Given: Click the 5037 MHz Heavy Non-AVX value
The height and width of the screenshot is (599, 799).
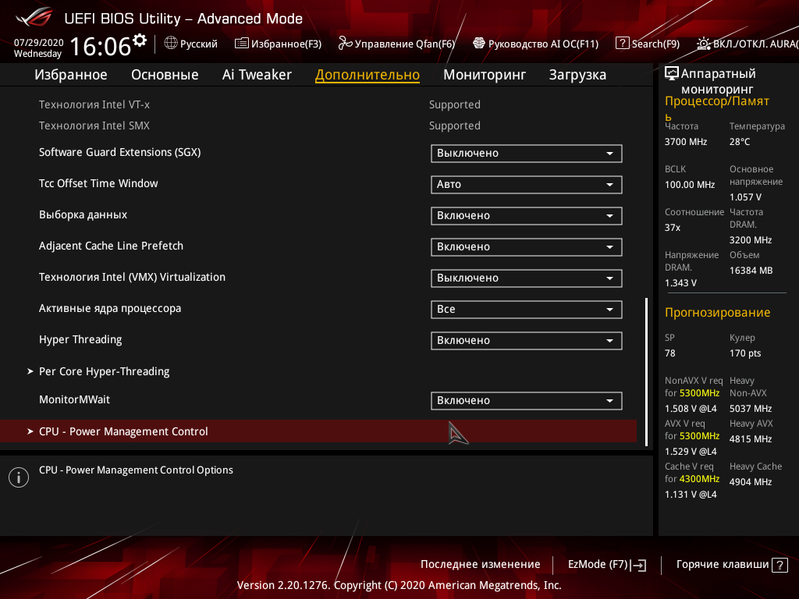Looking at the screenshot, I should tap(750, 409).
